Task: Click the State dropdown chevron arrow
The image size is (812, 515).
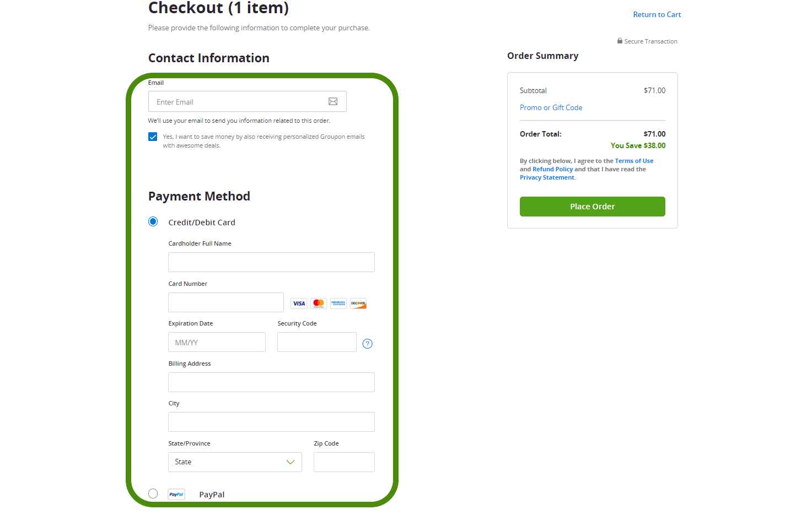Action: (290, 462)
